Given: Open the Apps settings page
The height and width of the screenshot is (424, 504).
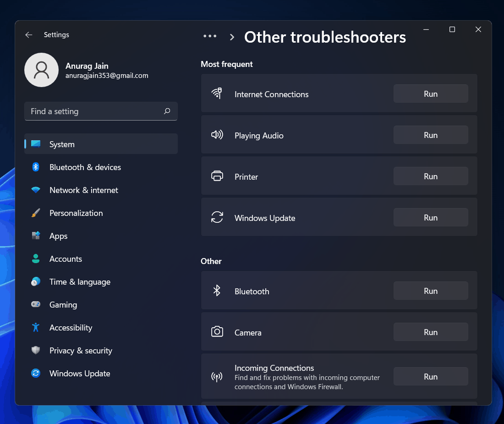Looking at the screenshot, I should pyautogui.click(x=101, y=236).
